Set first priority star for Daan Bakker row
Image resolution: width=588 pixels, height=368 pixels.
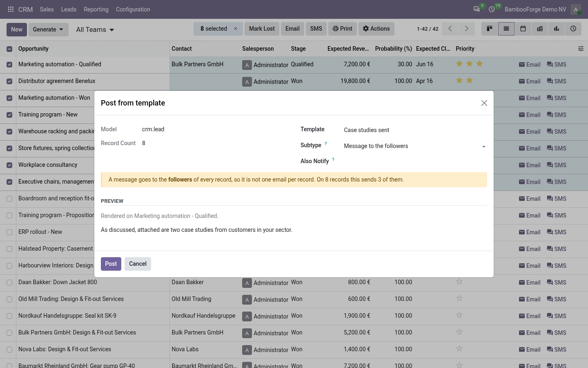(x=459, y=282)
